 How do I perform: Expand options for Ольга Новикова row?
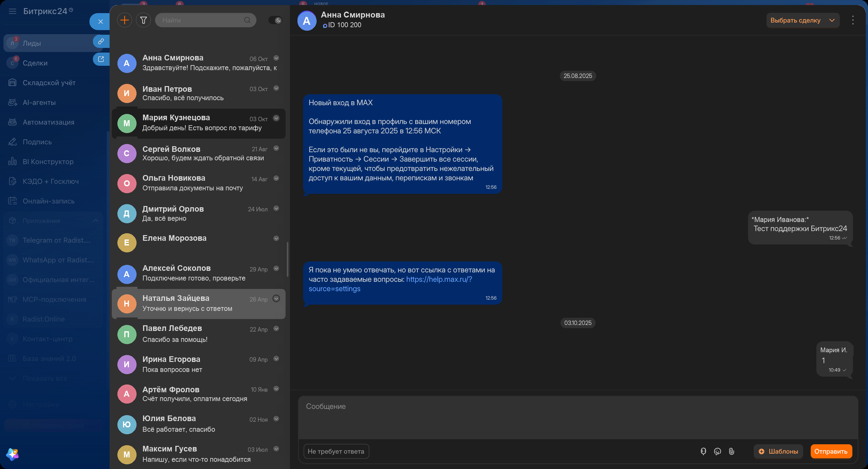[x=276, y=178]
